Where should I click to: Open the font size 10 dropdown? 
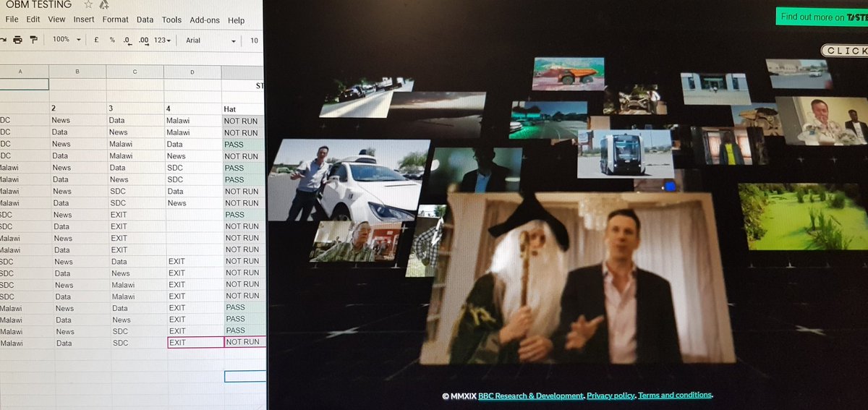click(x=255, y=41)
